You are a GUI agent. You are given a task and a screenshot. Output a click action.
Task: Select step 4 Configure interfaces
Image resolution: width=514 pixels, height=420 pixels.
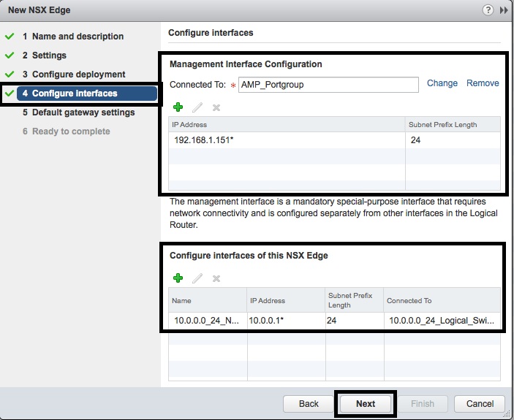(74, 93)
